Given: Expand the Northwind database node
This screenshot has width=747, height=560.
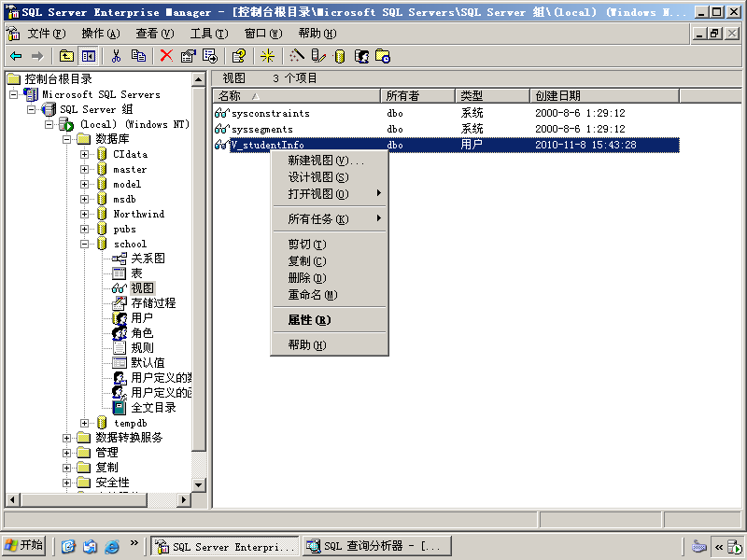Looking at the screenshot, I should coord(84,214).
